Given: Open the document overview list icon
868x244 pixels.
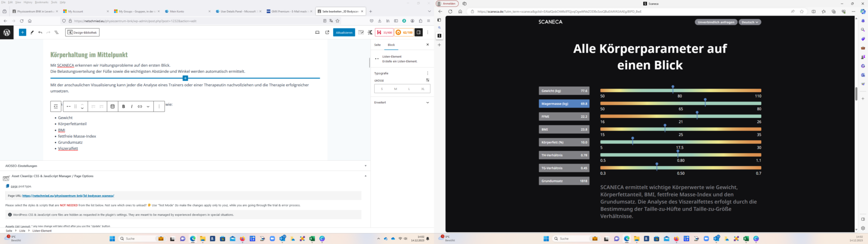Looking at the screenshot, I should click(x=57, y=33).
